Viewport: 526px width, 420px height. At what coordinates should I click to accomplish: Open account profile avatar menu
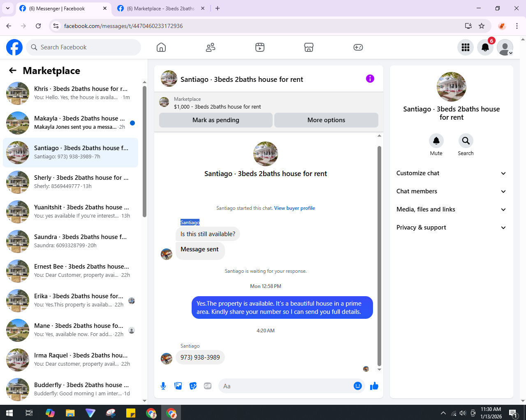[x=505, y=47]
